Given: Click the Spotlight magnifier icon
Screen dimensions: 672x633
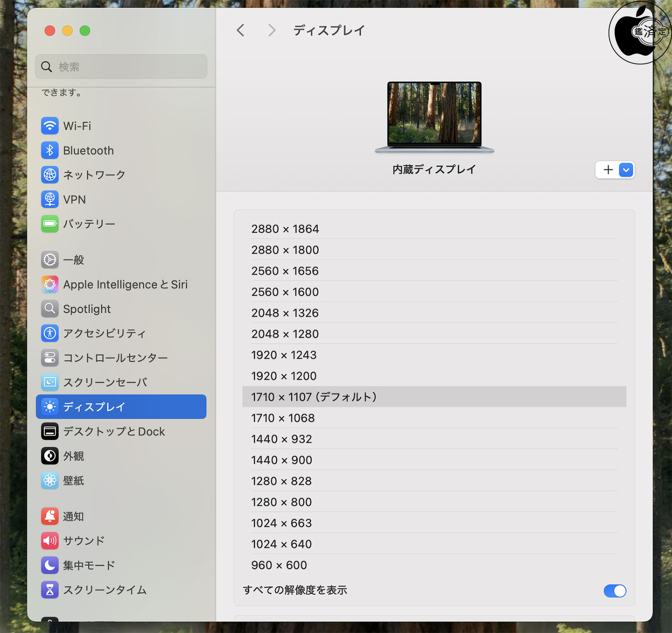Looking at the screenshot, I should click(50, 309).
